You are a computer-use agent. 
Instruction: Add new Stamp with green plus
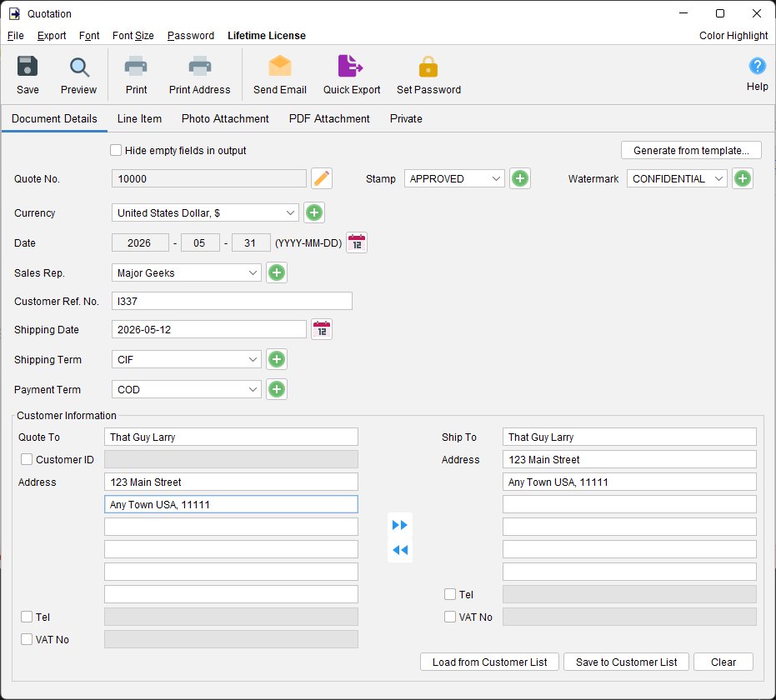519,178
